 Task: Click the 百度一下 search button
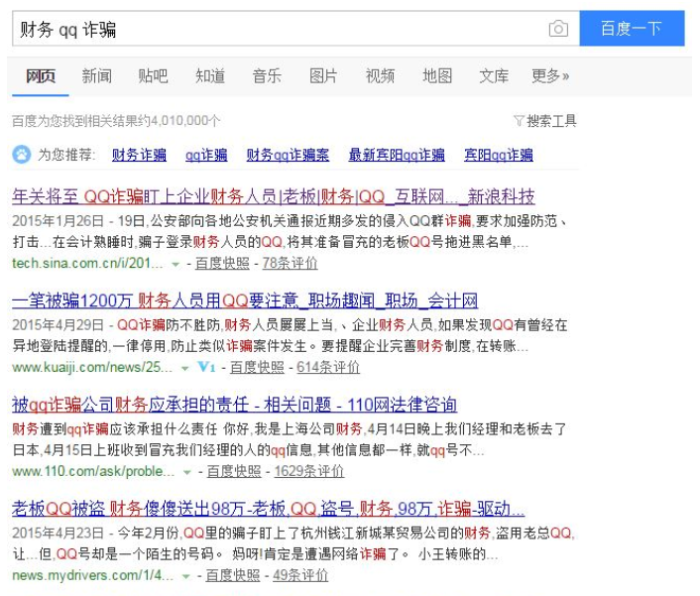(x=632, y=29)
